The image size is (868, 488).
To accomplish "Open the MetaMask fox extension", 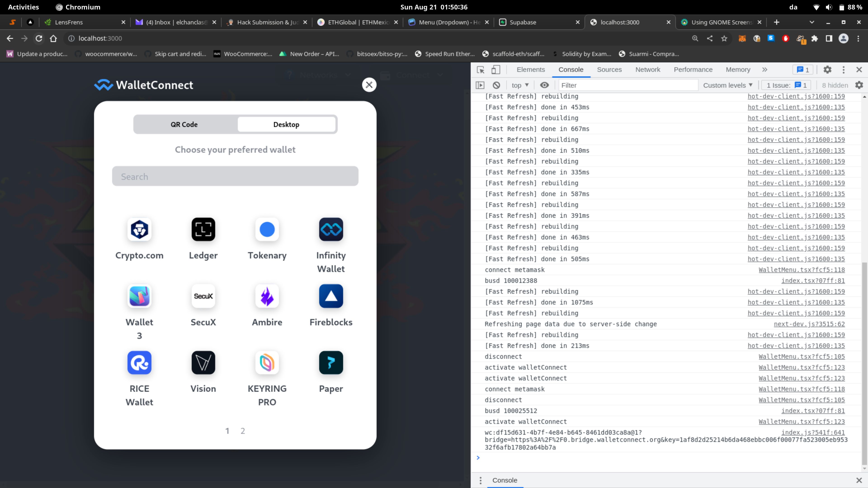I will click(x=742, y=38).
